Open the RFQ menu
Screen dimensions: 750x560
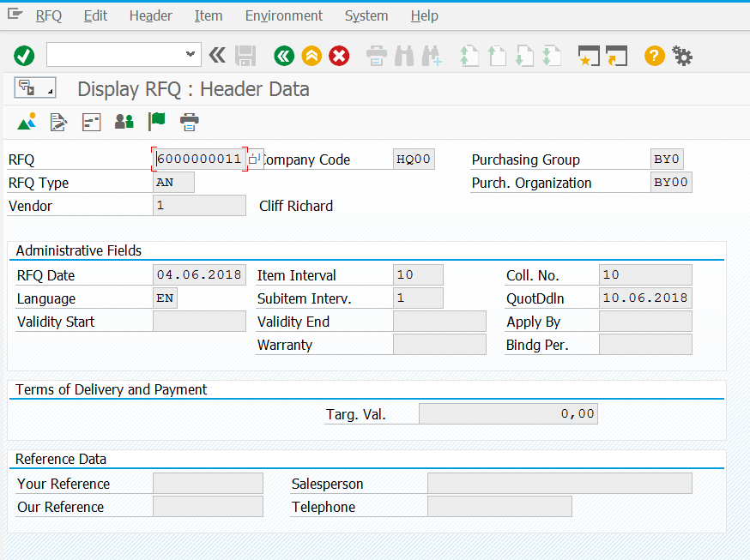tap(49, 15)
